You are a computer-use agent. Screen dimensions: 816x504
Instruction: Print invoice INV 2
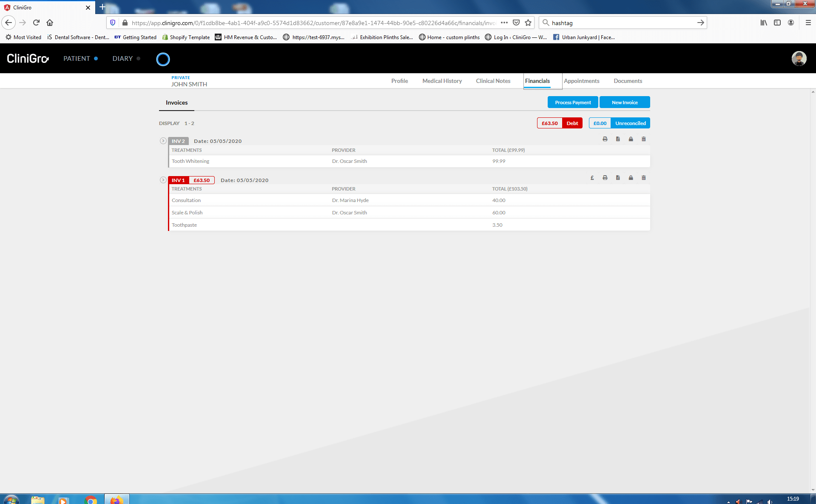(605, 139)
